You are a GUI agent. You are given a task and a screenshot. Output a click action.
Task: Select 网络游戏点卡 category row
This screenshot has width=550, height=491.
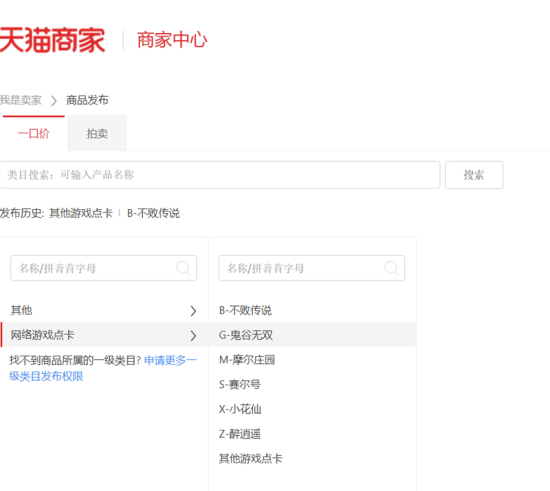point(104,335)
